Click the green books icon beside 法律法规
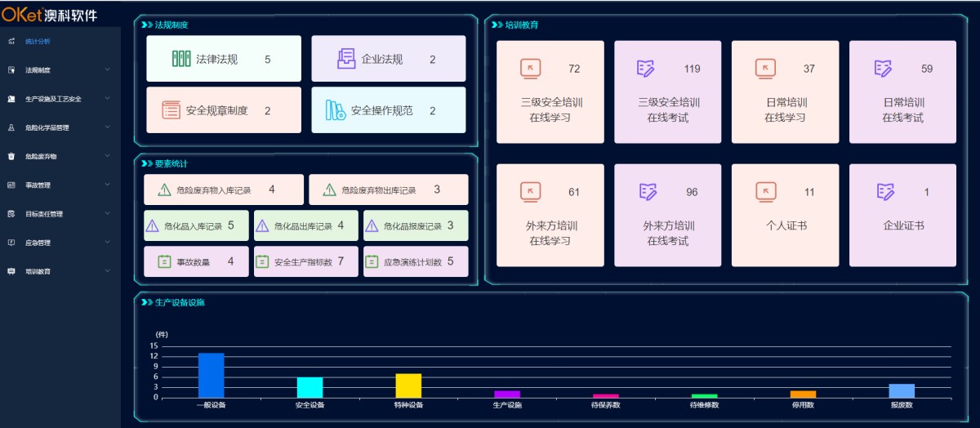Screen dimensions: 980x428 click(181, 59)
